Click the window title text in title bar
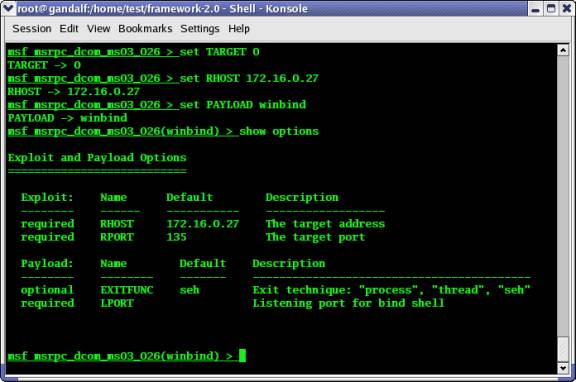This screenshot has width=576, height=382. (162, 8)
